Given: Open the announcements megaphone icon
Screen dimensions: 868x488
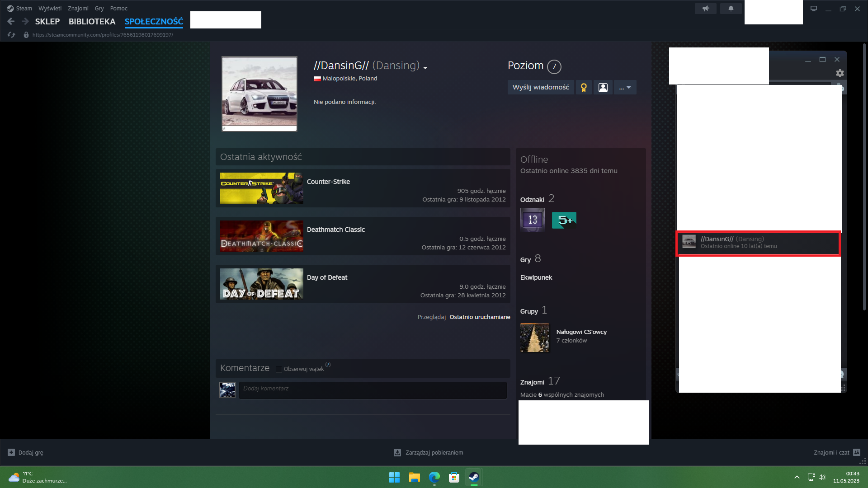Looking at the screenshot, I should coord(705,9).
